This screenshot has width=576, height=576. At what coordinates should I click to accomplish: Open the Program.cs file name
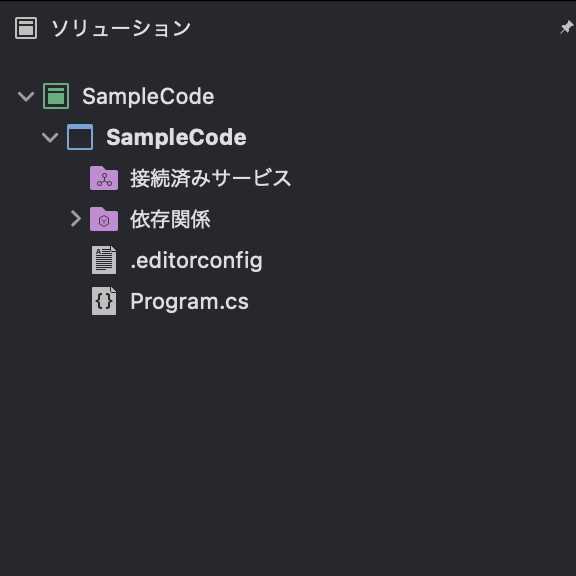(190, 302)
